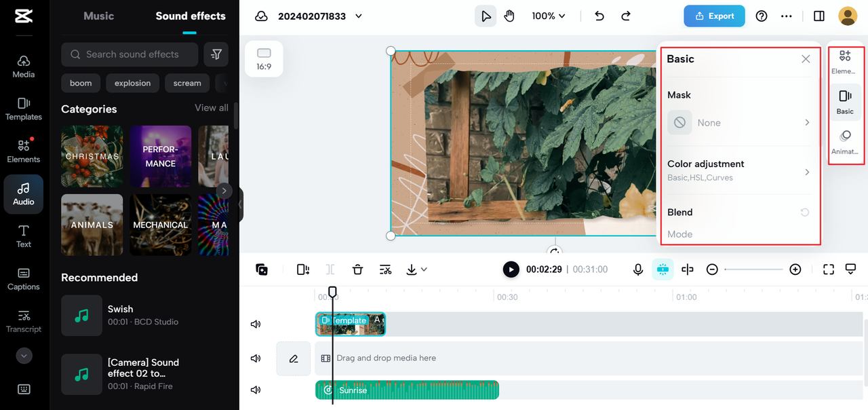Mute the Sunrise audio track
Screen dimensions: 868x410
point(256,390)
